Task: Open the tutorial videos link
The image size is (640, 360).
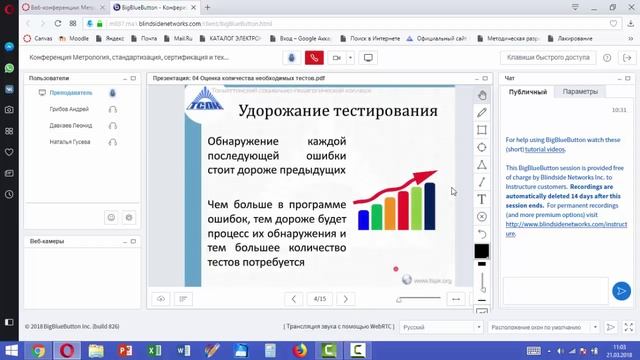Action: tap(545, 149)
